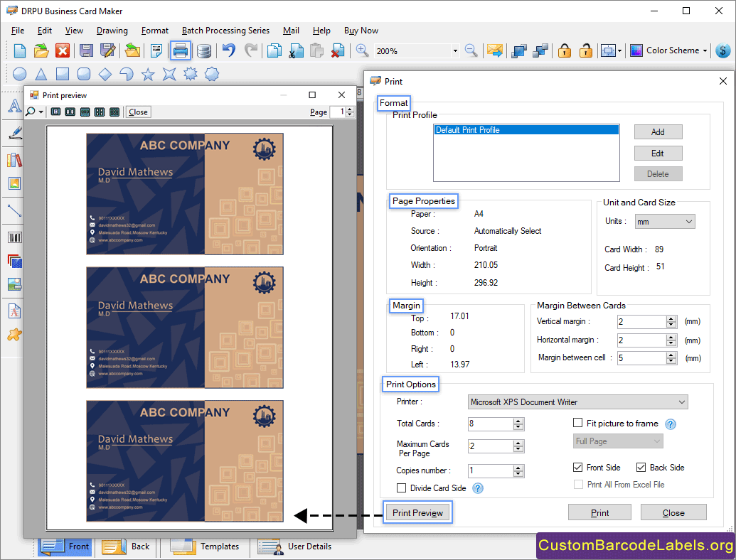Click the Print Preview button
Viewport: 736px width, 560px height.
point(417,512)
